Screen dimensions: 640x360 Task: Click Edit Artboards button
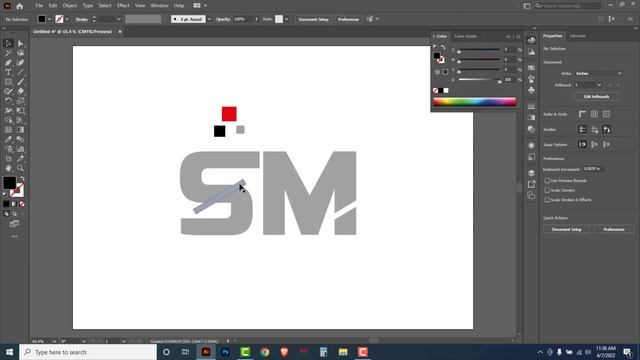coord(596,97)
